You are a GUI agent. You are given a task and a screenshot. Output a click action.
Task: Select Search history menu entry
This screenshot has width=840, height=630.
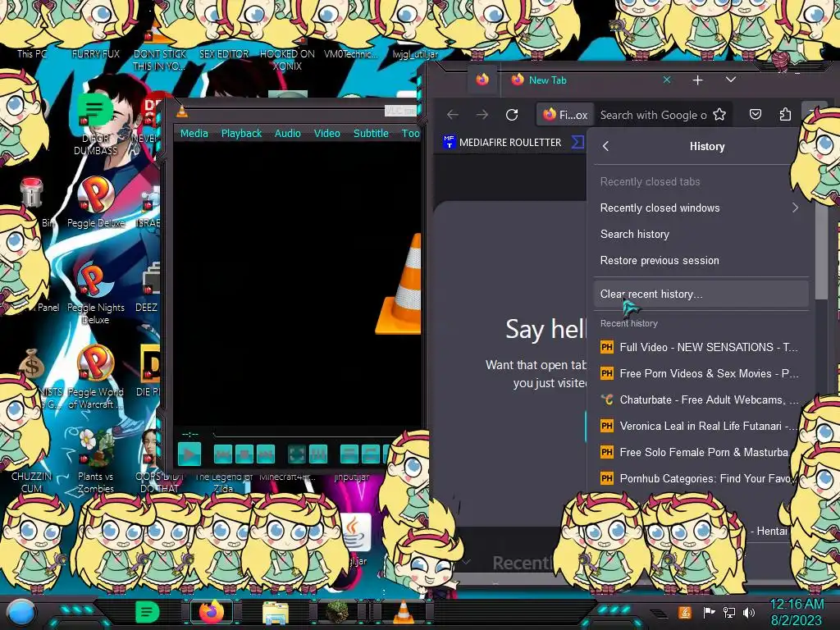click(x=701, y=234)
